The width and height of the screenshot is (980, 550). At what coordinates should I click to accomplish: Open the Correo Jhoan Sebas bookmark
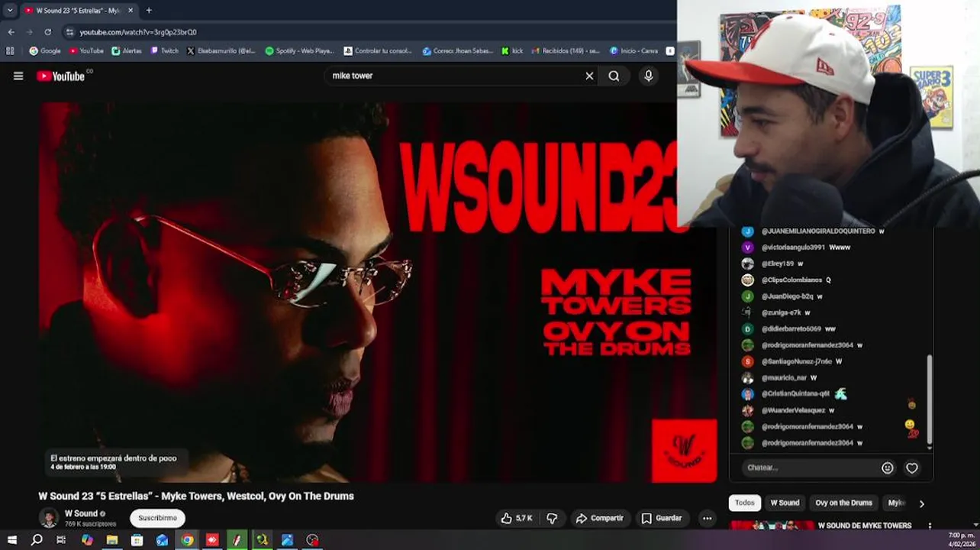[459, 51]
